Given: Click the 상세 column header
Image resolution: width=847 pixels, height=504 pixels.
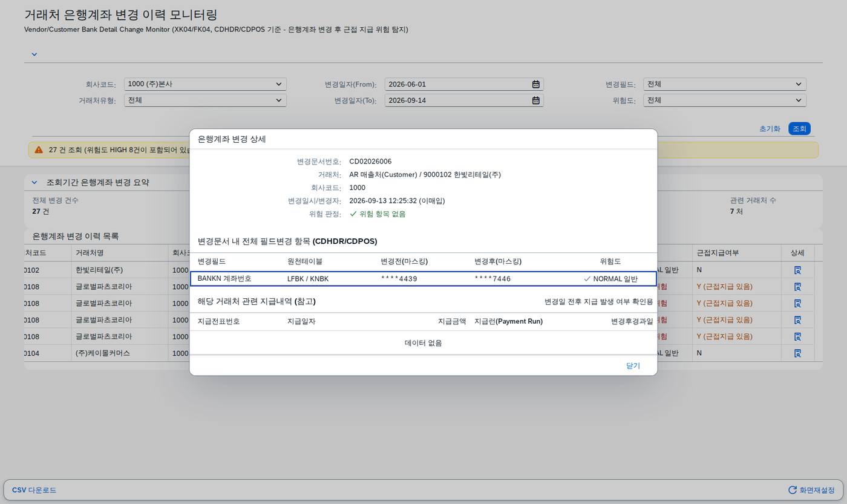Looking at the screenshot, I should point(797,253).
